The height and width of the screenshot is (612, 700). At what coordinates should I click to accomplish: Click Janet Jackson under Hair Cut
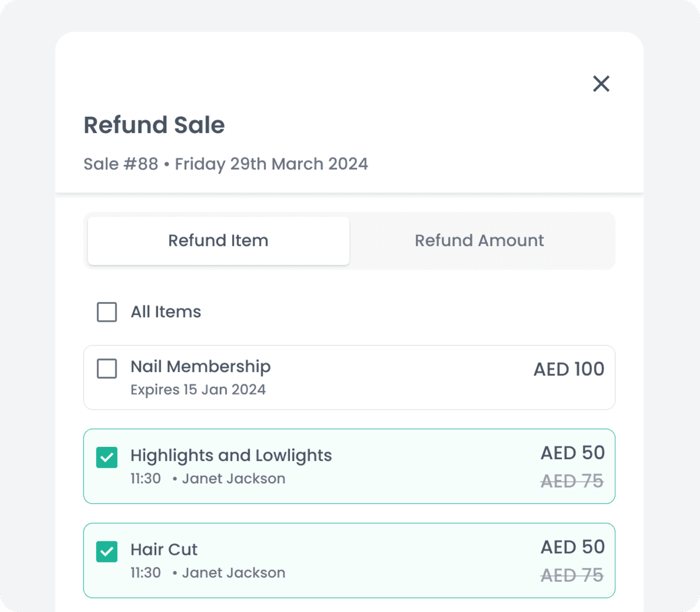(x=233, y=573)
